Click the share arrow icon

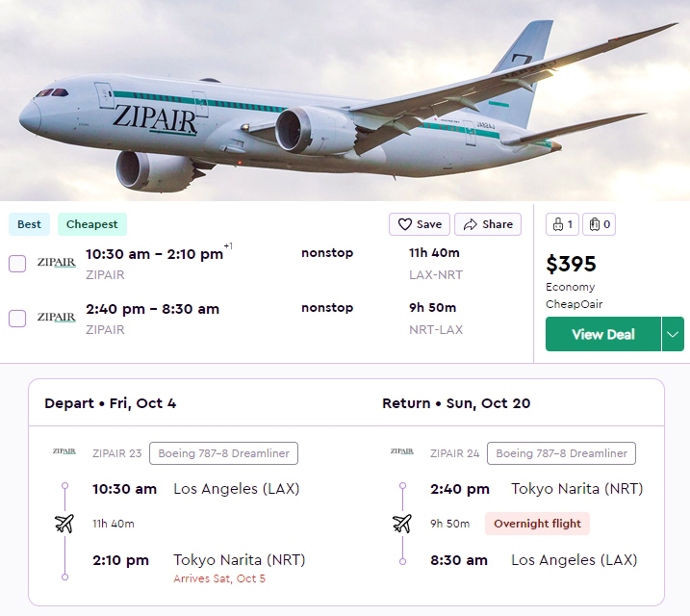(471, 224)
